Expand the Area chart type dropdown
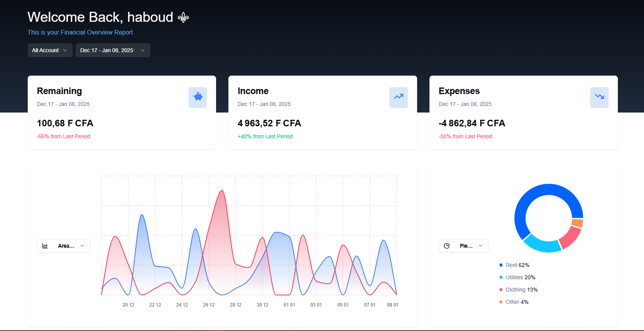644x331 pixels. (x=64, y=246)
